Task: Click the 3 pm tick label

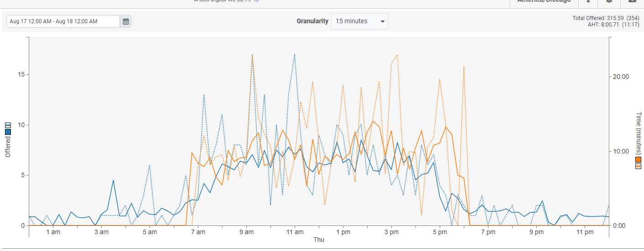Action: click(x=391, y=232)
